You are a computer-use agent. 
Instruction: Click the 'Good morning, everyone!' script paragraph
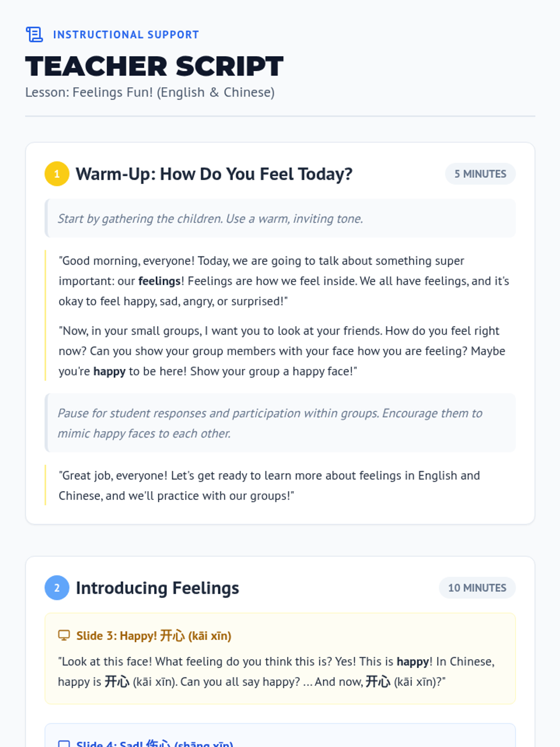[284, 281]
